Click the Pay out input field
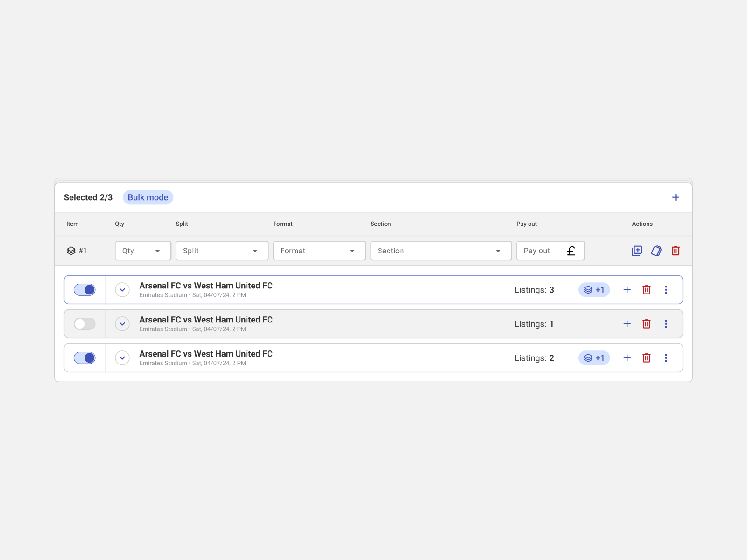 550,251
